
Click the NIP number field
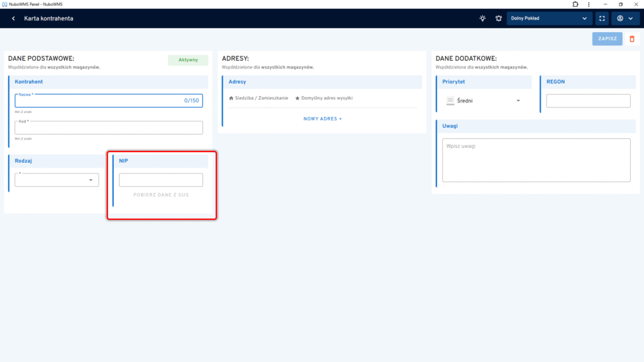click(161, 180)
